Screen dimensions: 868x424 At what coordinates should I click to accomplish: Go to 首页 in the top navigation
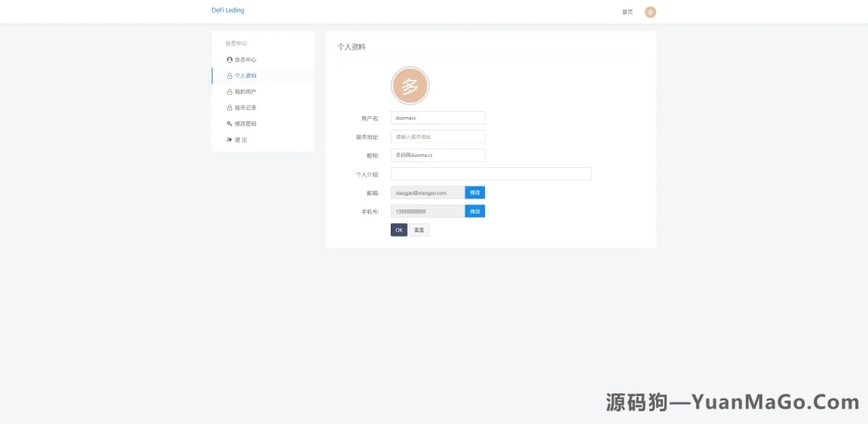click(x=627, y=12)
